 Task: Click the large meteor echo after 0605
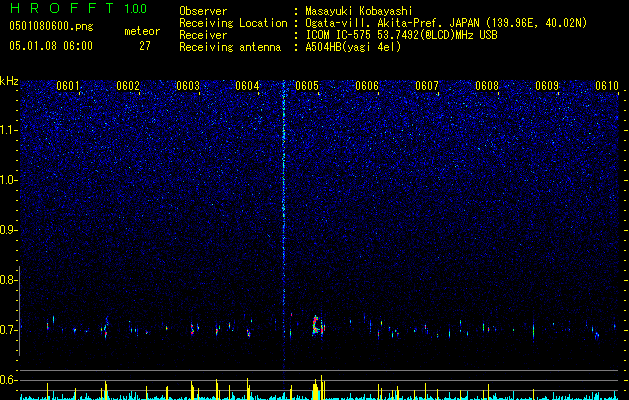click(318, 325)
